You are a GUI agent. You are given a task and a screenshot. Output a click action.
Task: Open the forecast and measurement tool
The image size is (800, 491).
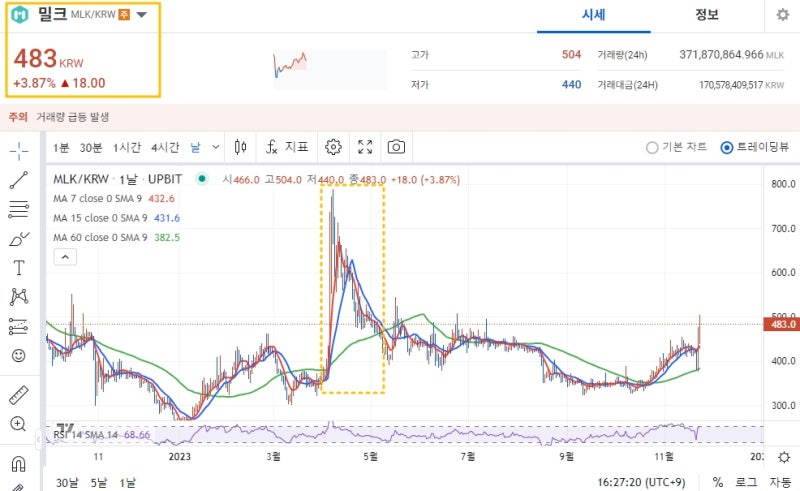tap(19, 326)
